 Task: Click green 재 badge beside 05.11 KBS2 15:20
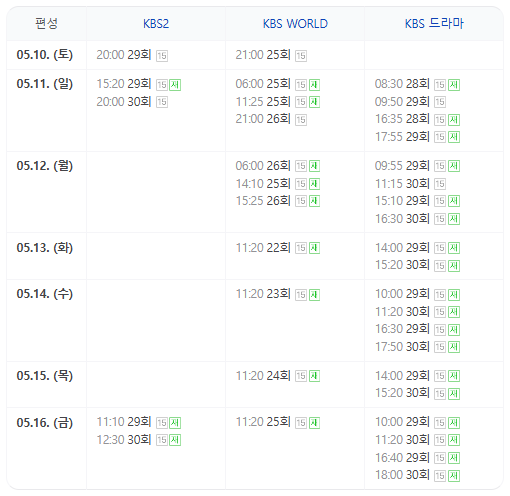[x=175, y=85]
